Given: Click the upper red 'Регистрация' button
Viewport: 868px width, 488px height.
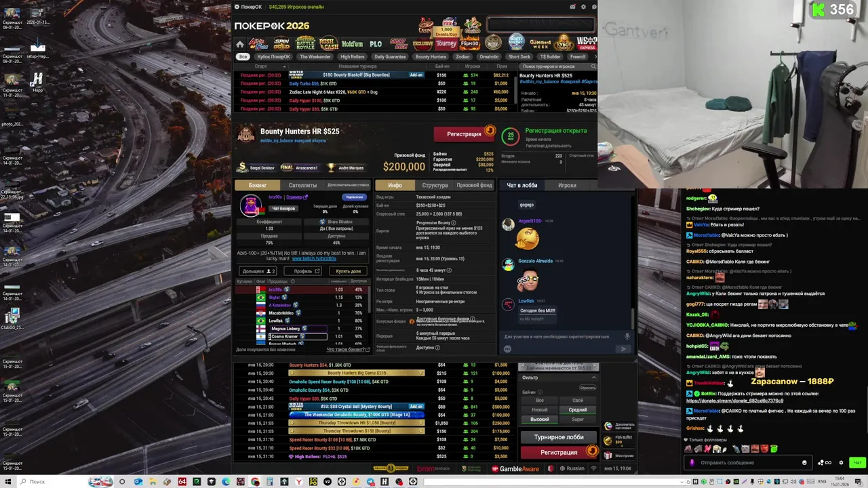Looking at the screenshot, I should pos(465,134).
